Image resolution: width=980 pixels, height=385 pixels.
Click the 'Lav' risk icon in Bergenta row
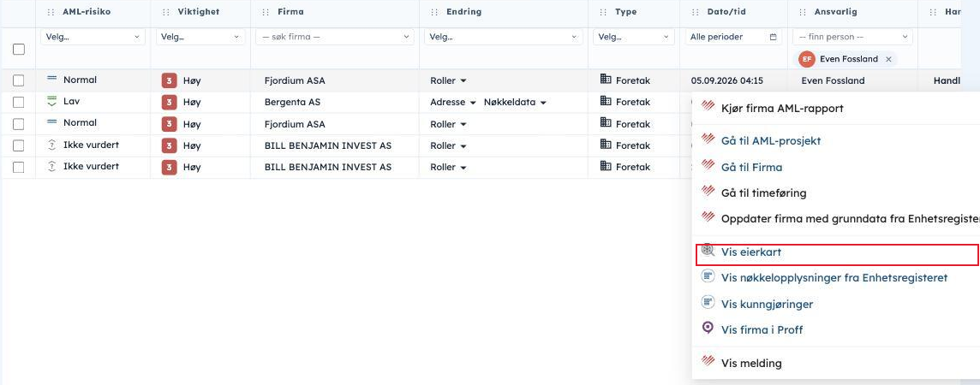tap(52, 101)
